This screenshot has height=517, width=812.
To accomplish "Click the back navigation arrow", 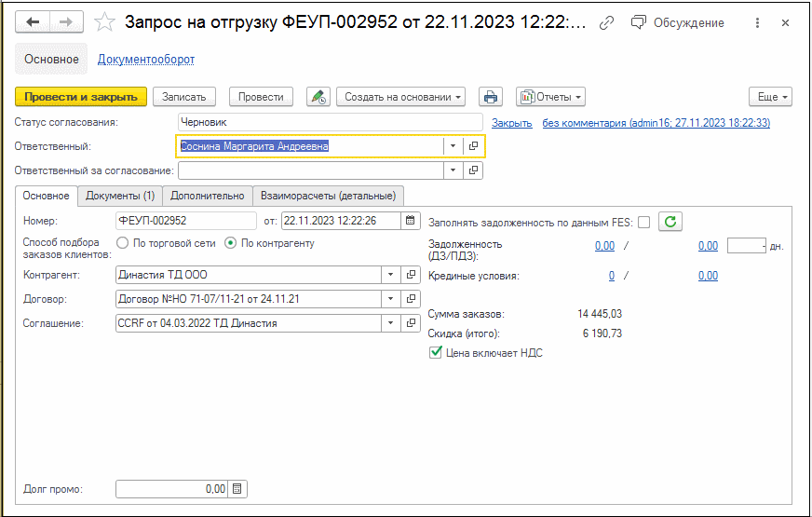I will pyautogui.click(x=33, y=22).
